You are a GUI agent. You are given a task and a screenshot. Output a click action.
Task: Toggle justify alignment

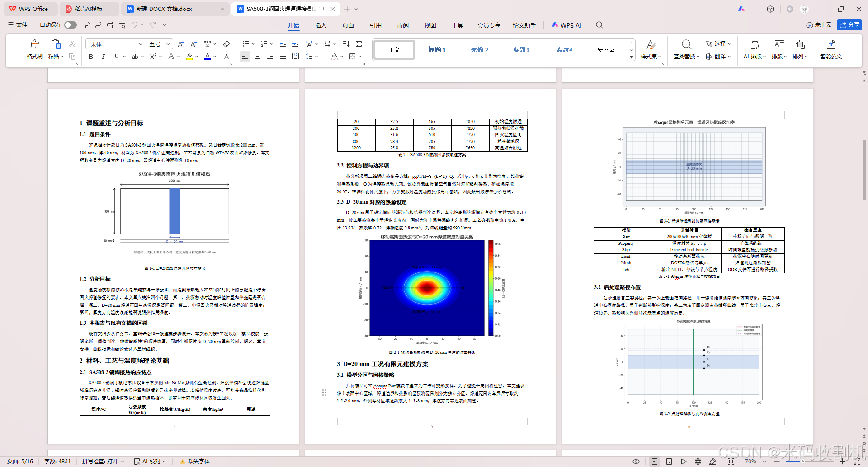coord(283,57)
